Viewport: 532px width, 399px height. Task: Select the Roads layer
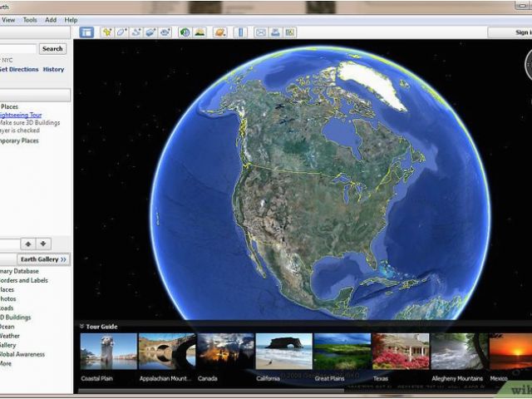[x=7, y=308]
